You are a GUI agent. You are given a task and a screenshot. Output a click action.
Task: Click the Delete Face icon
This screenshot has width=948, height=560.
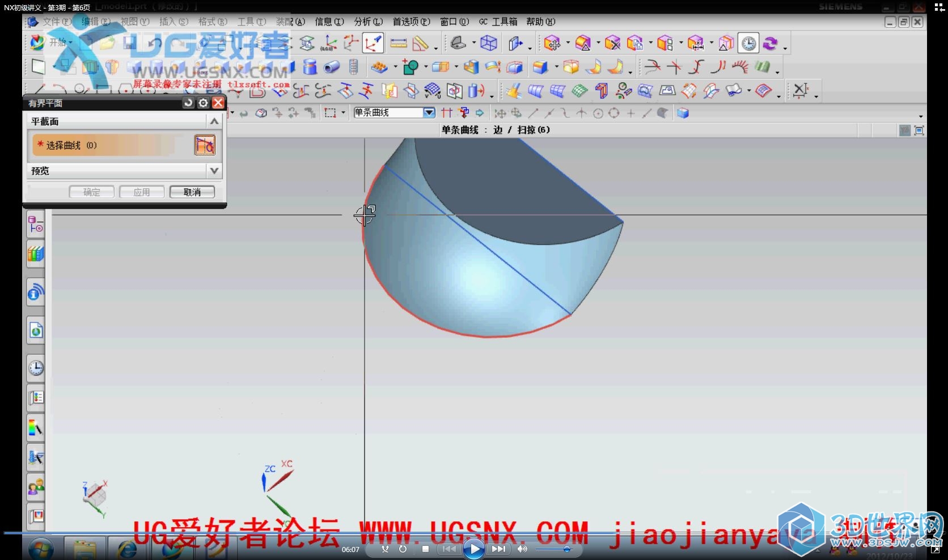tap(612, 43)
